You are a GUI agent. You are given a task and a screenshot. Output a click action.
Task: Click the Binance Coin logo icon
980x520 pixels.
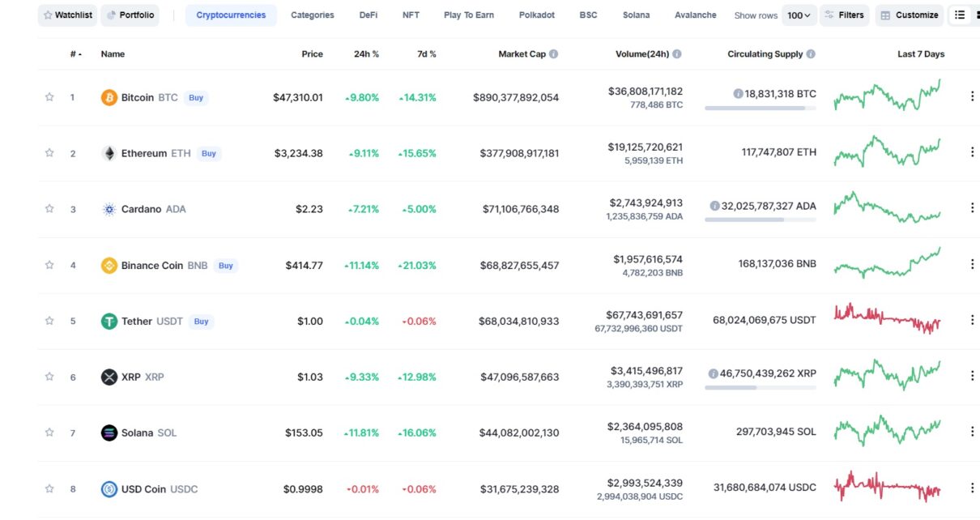pyautogui.click(x=109, y=265)
